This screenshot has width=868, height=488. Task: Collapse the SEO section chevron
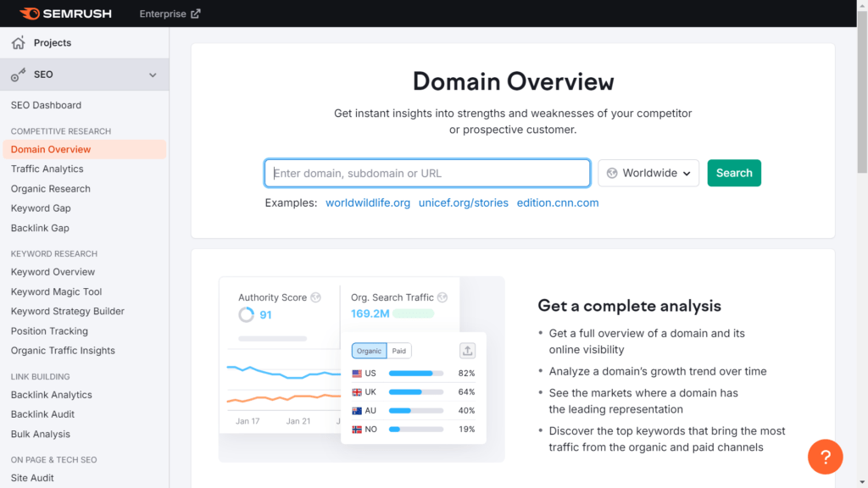[x=153, y=75]
